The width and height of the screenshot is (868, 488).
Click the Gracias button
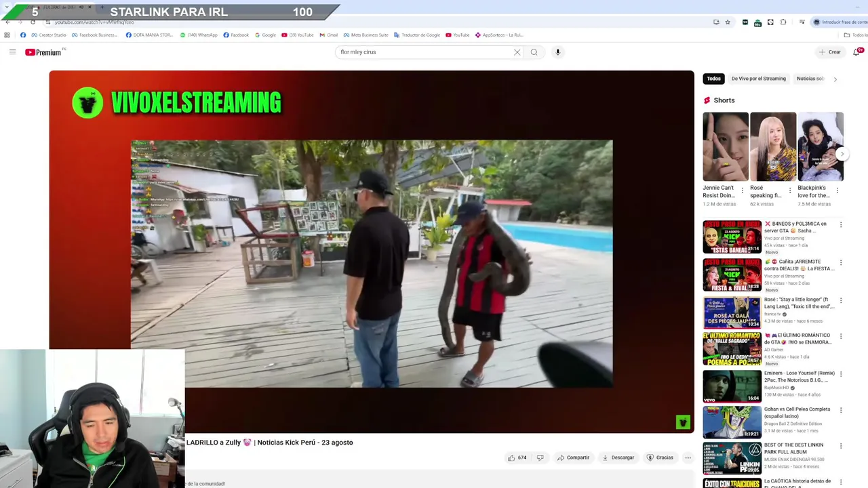[660, 457]
